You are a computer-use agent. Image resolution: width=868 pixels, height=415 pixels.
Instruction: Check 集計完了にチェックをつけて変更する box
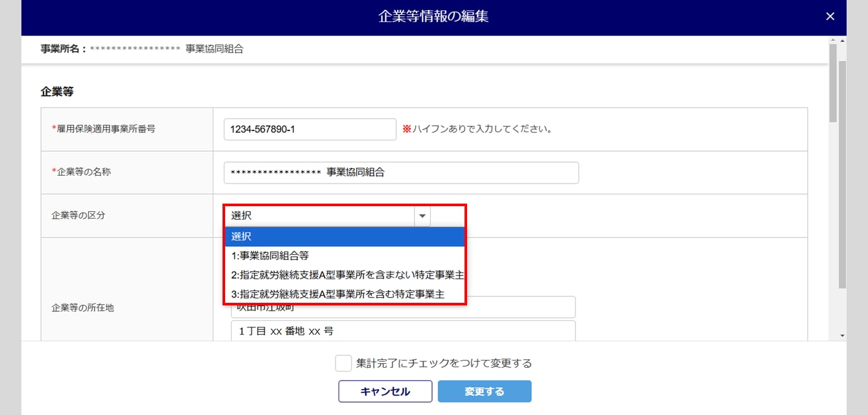344,363
